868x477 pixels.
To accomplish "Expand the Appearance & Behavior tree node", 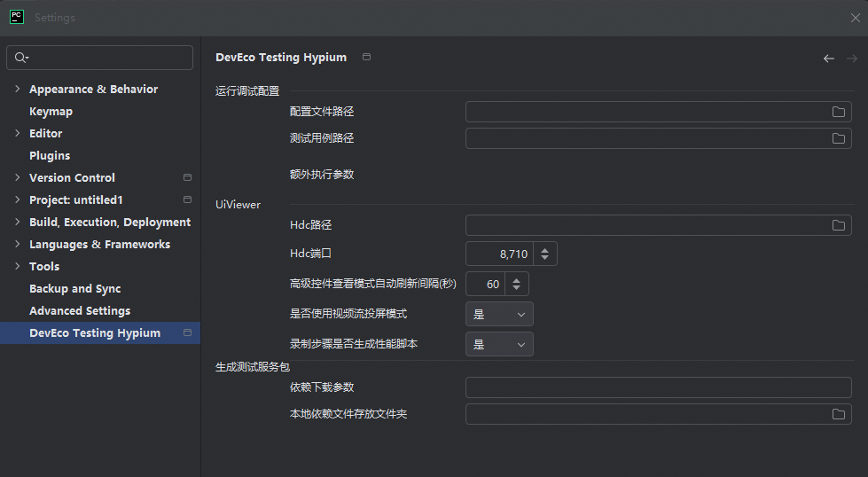I will 17,89.
